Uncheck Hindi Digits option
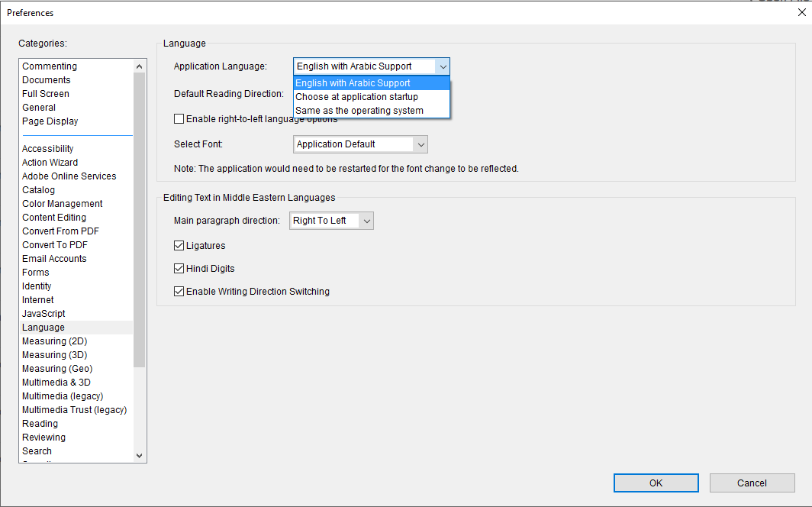 pos(179,269)
